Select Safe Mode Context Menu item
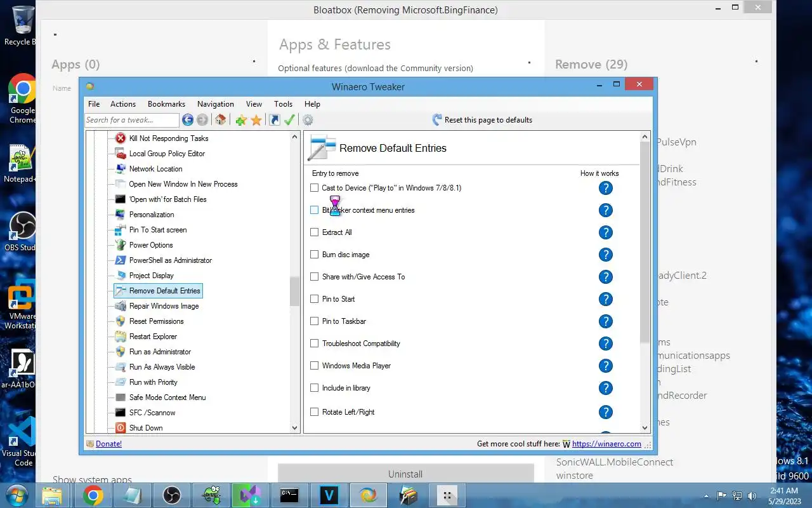 coord(167,398)
